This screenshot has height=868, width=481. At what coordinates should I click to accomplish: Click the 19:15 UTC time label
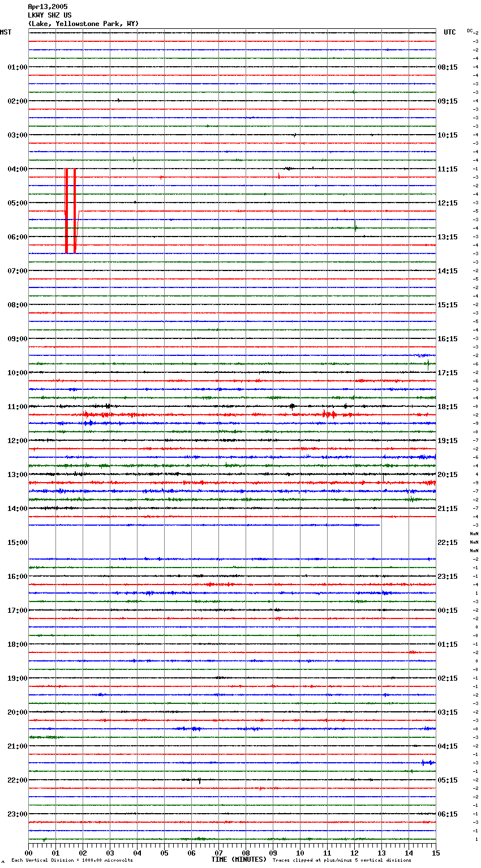pyautogui.click(x=448, y=441)
